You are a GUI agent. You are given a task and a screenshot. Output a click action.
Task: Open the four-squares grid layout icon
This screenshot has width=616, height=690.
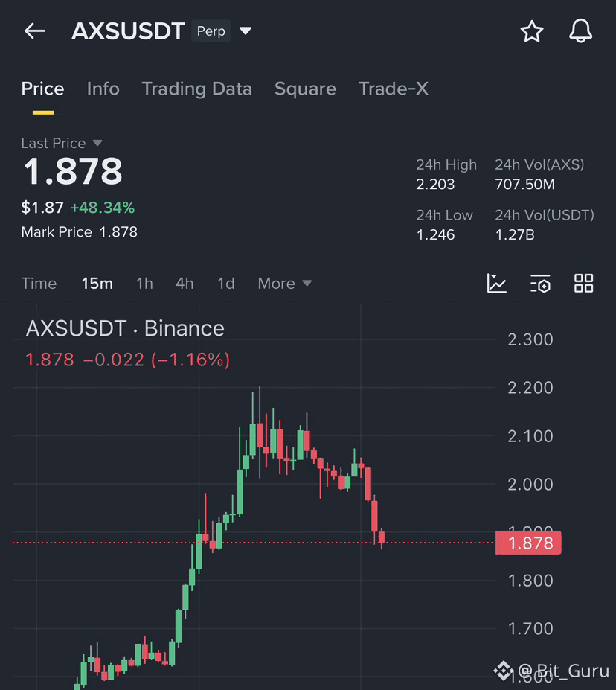point(583,283)
